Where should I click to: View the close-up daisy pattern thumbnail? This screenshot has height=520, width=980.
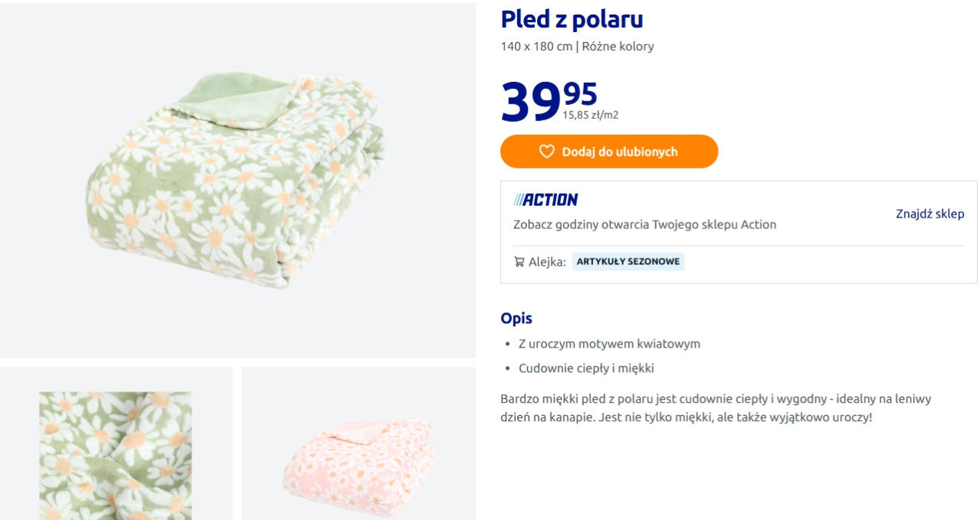click(116, 452)
